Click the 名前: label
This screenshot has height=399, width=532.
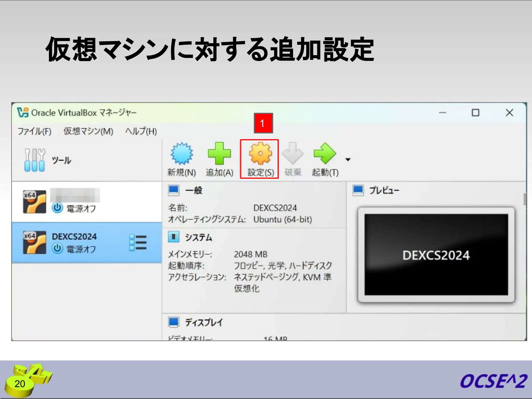pos(178,208)
